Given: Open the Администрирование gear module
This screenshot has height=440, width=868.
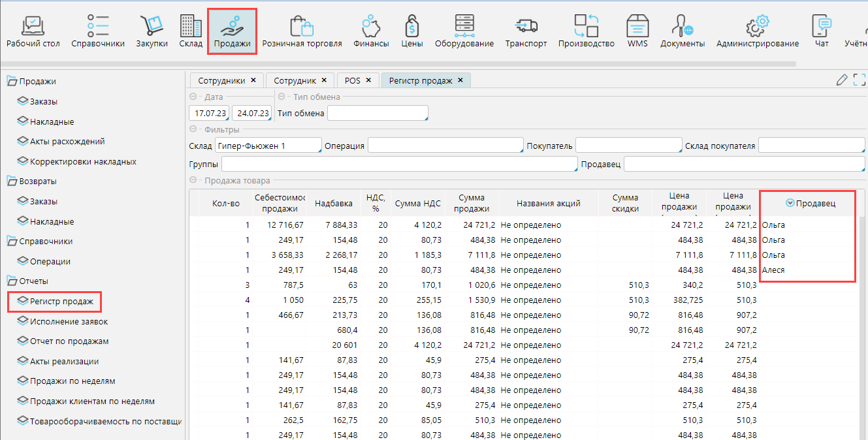Looking at the screenshot, I should coord(757,31).
